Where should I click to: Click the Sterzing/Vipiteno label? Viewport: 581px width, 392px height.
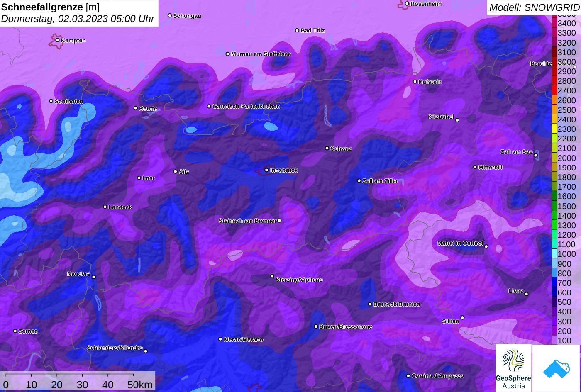coord(299,280)
